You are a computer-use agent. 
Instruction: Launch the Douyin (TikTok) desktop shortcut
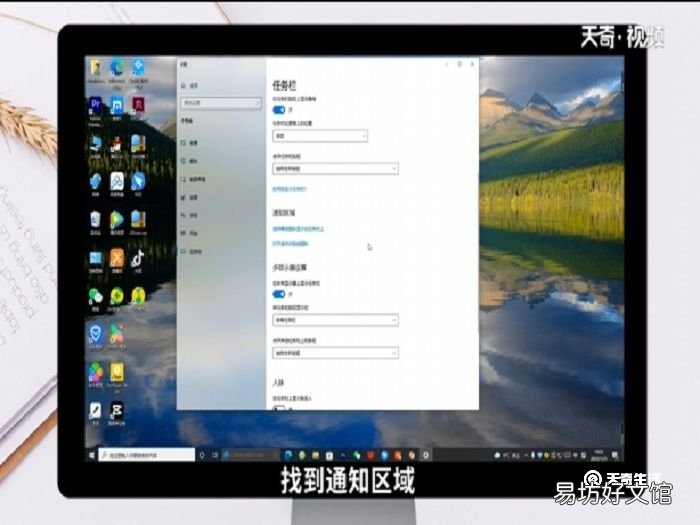coord(138,260)
